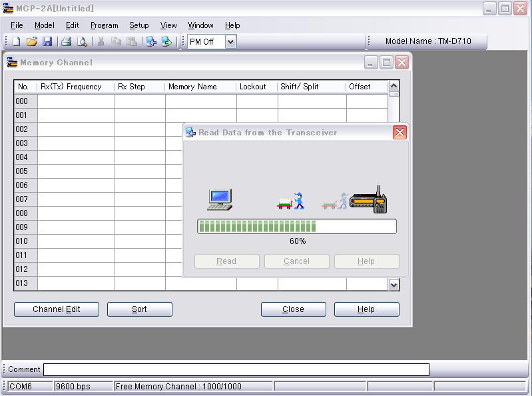This screenshot has height=396, width=532.
Task: Click the channel list scroll down arrow
Action: (x=394, y=285)
